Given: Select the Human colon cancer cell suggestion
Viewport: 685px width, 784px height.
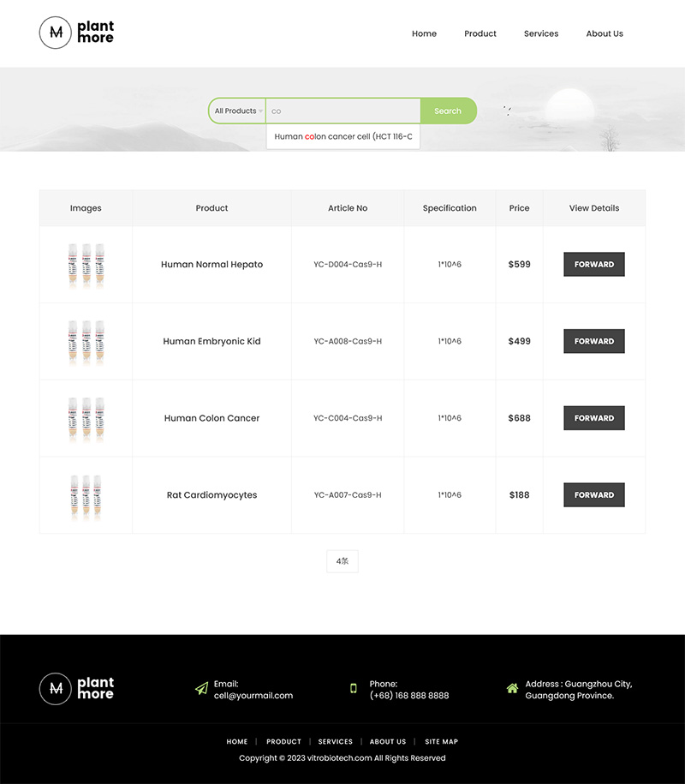Looking at the screenshot, I should point(342,136).
